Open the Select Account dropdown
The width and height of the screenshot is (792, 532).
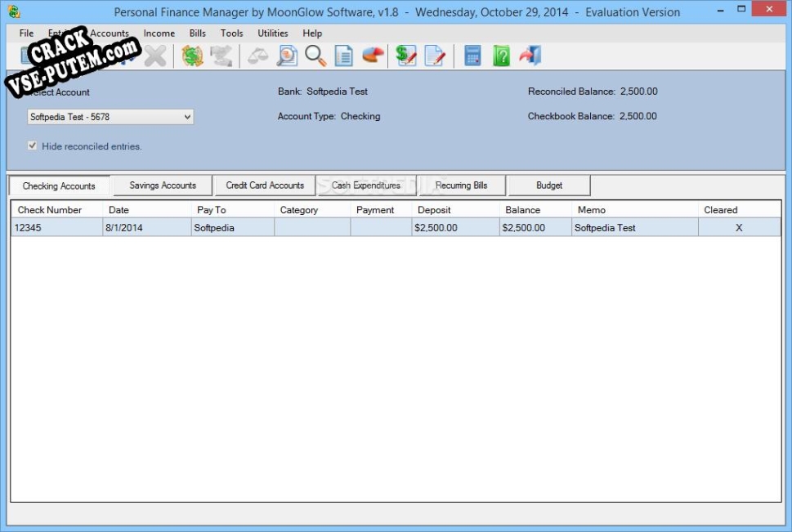pos(110,117)
